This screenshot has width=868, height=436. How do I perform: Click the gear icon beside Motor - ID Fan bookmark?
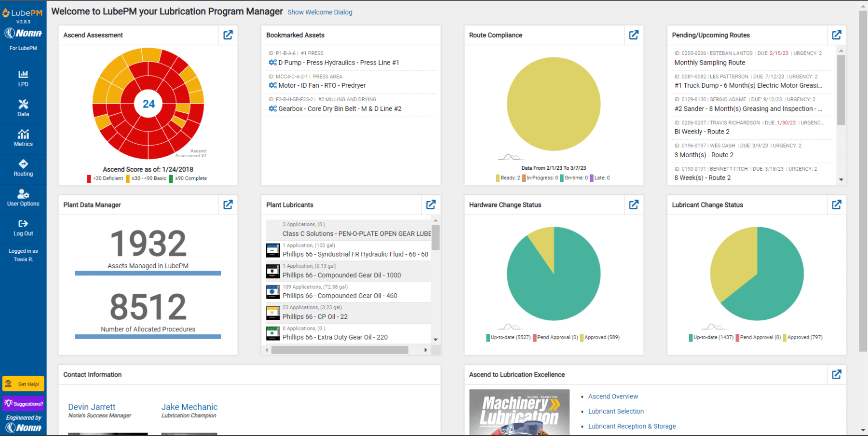(x=272, y=85)
